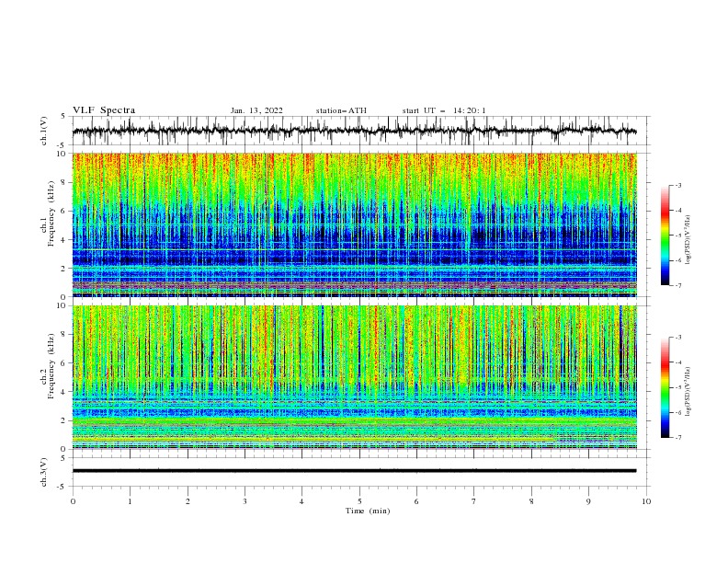Click the 'Time (min)' axis label
The width and height of the screenshot is (728, 563).
[x=368, y=511]
